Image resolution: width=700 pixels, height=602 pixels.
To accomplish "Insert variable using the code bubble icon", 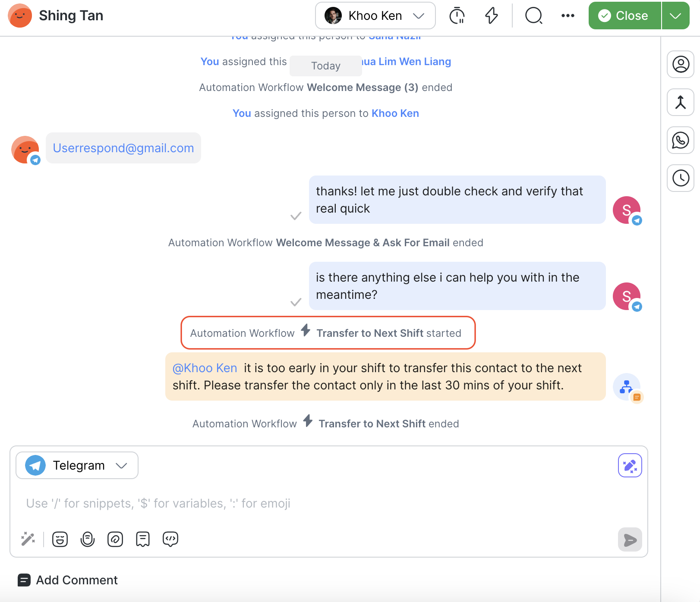I will [170, 539].
